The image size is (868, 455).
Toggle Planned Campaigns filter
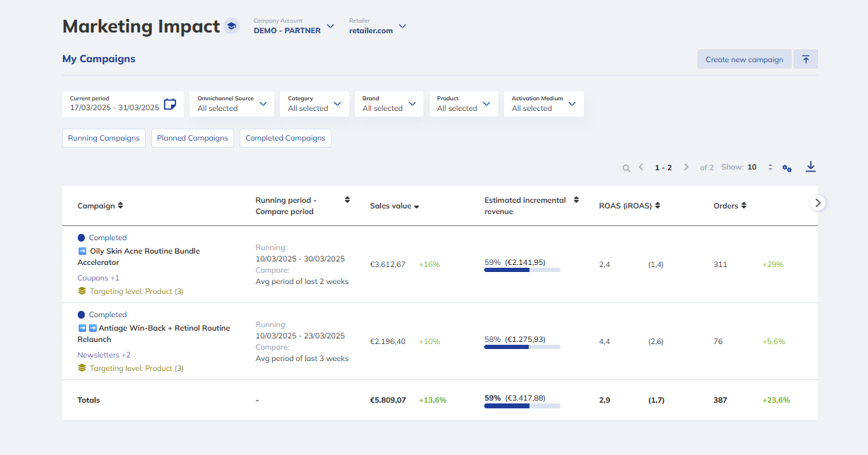(192, 138)
